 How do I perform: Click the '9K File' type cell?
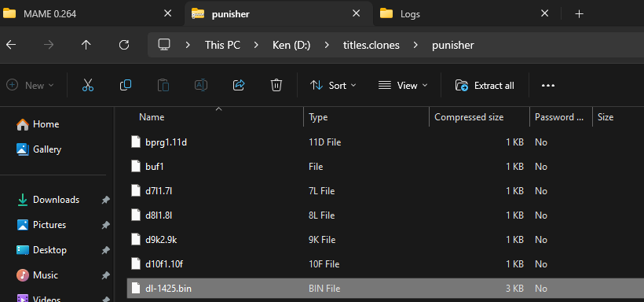click(322, 240)
